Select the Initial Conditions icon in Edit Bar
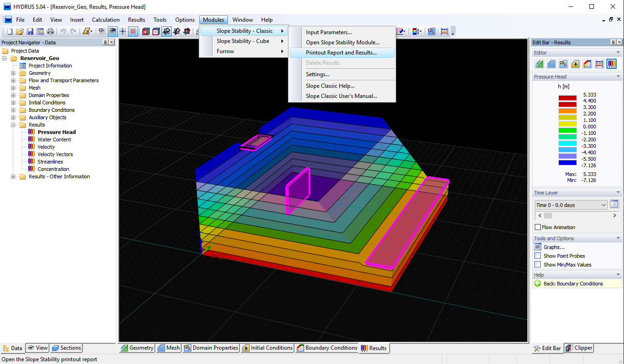This screenshot has width=624, height=364. point(575,64)
